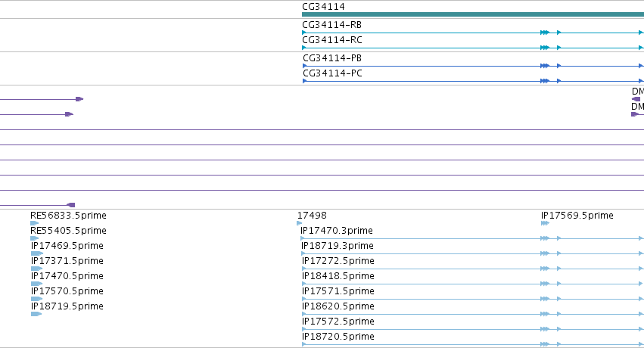Click the IP18719.5prime arrow icon
644x348 pixels.
36,314
